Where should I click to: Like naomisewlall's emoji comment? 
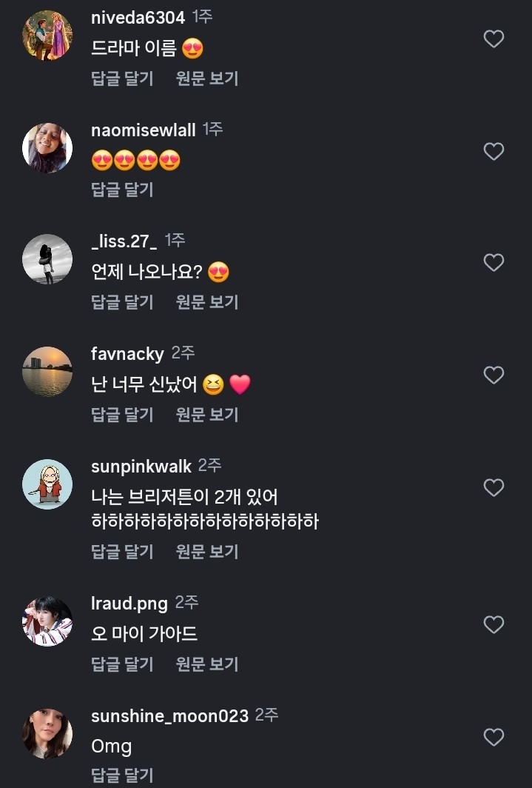point(494,152)
